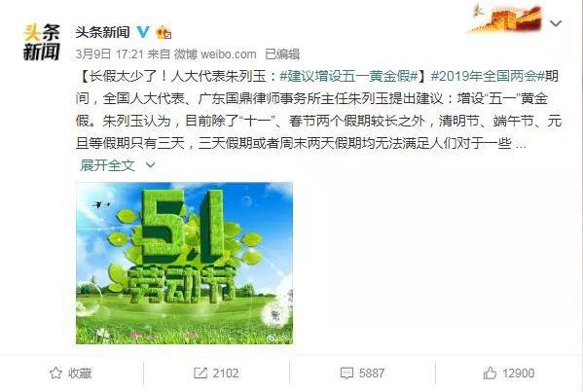Viewport: 583px width, 392px height.
Task: Click the comment bubble icon beside 5887
Action: (x=346, y=373)
